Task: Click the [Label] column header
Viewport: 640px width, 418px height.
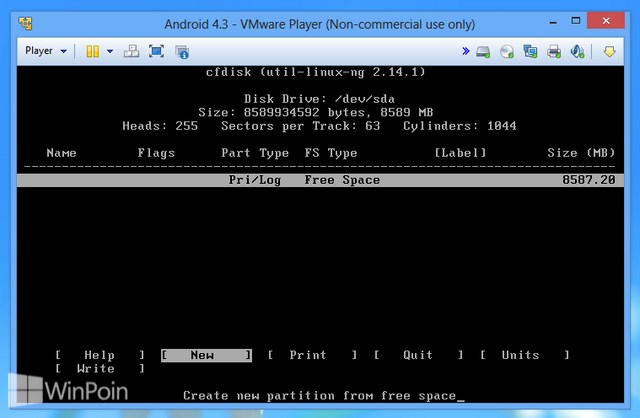Action: point(460,153)
